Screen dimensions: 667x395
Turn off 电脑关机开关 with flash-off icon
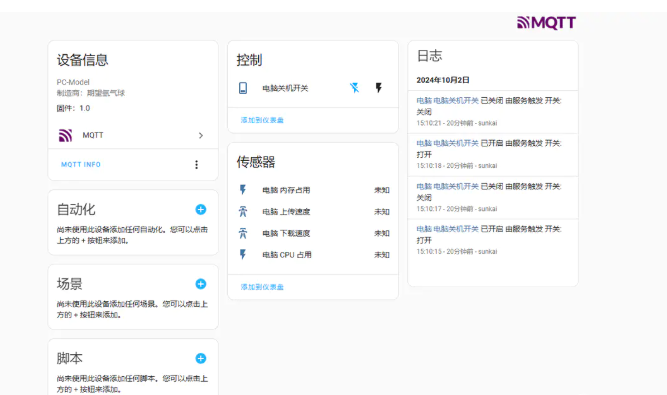pyautogui.click(x=354, y=88)
